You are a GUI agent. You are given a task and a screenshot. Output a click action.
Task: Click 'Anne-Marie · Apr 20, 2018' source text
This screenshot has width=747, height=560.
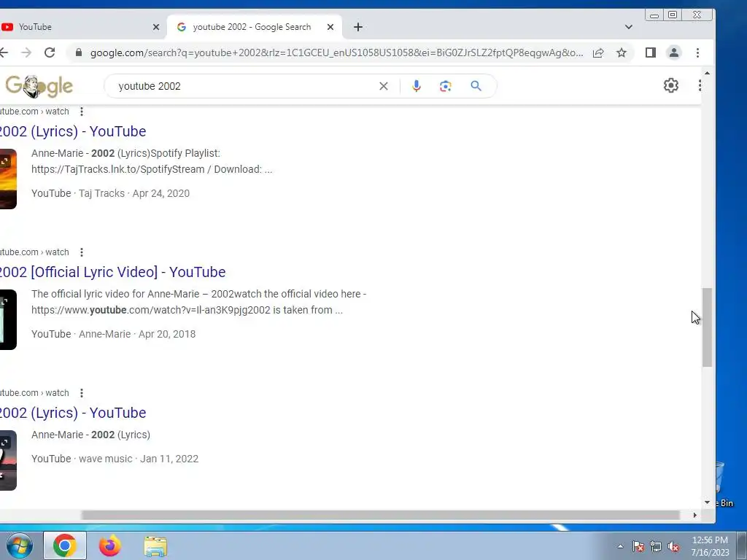(x=137, y=334)
